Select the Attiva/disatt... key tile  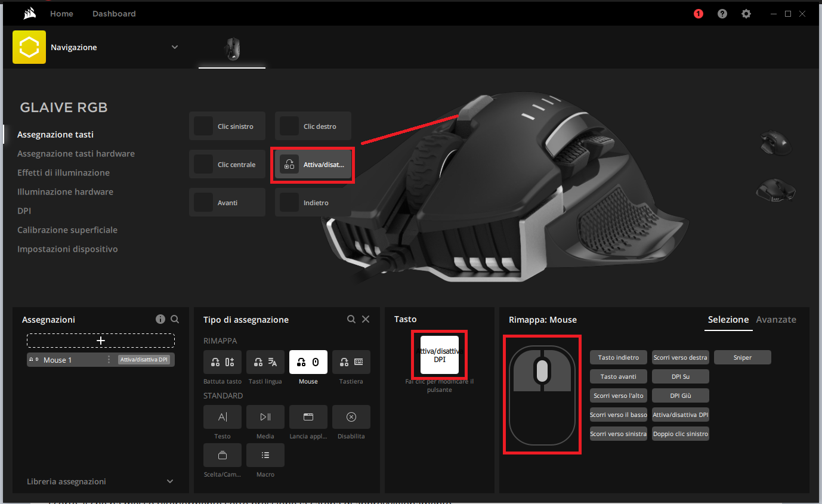(313, 165)
